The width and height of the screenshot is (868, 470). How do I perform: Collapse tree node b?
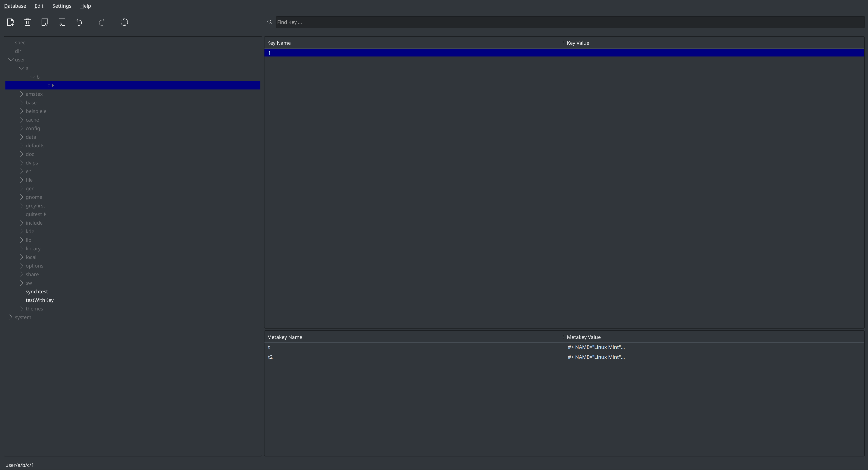coord(32,77)
